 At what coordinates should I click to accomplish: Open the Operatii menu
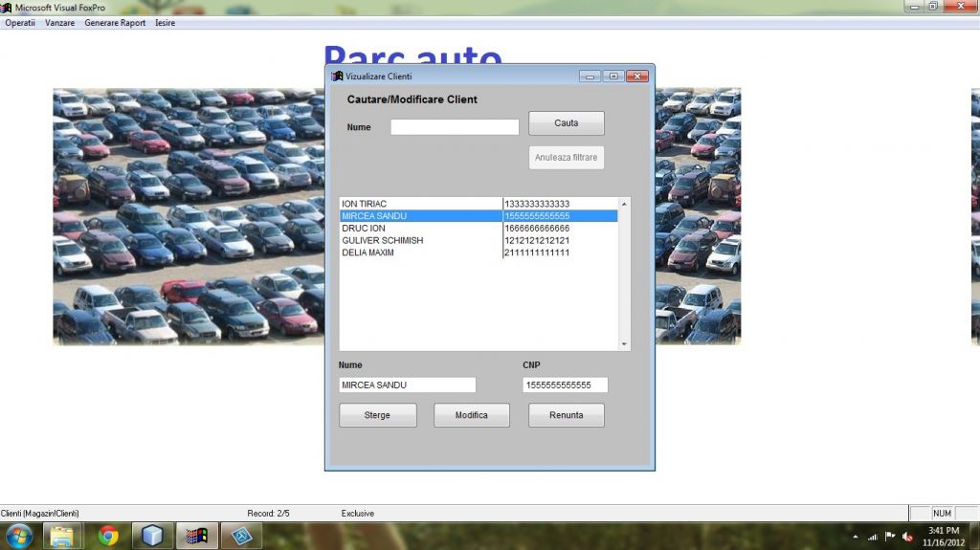(x=20, y=23)
